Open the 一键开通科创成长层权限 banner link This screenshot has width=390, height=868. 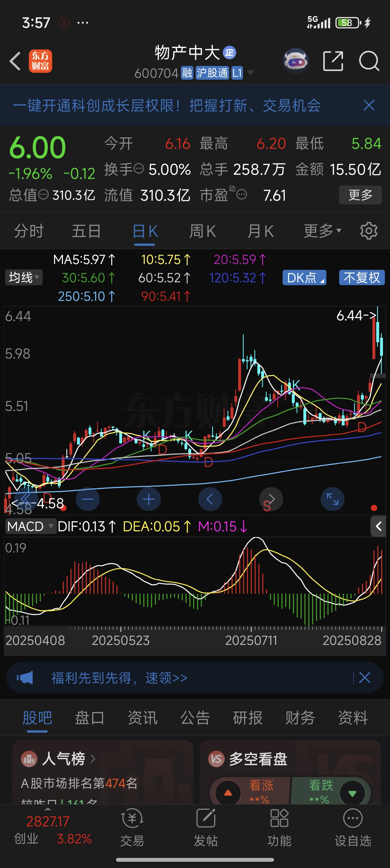click(x=167, y=106)
